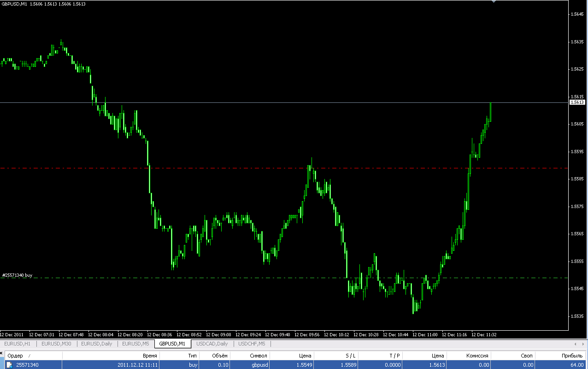
Task: Click the take profit value 0.0000
Action: click(x=392, y=365)
